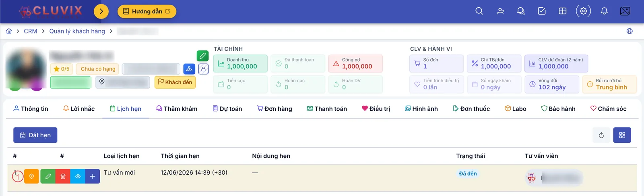Image resolution: width=644 pixels, height=196 pixels.
Task: Click the CLV dự đoán (2 năm) card
Action: point(557,64)
